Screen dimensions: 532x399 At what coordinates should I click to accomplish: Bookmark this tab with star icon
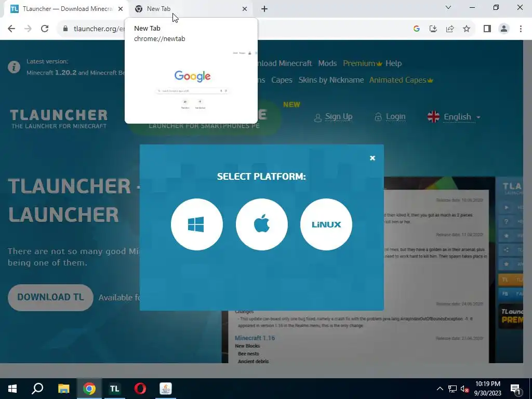point(467,29)
